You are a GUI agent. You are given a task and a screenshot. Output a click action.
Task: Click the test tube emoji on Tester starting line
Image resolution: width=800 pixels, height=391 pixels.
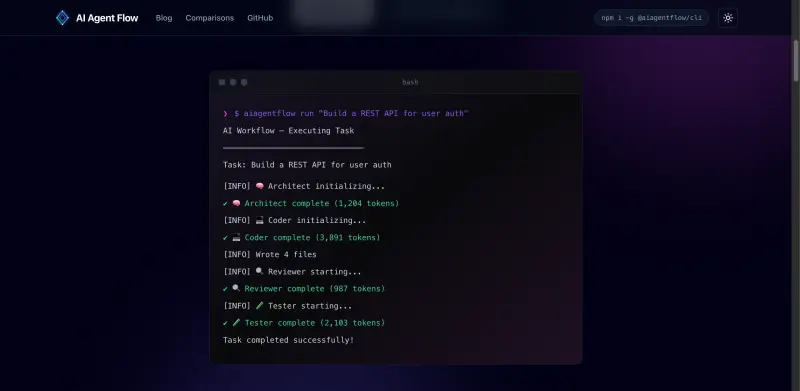point(259,306)
